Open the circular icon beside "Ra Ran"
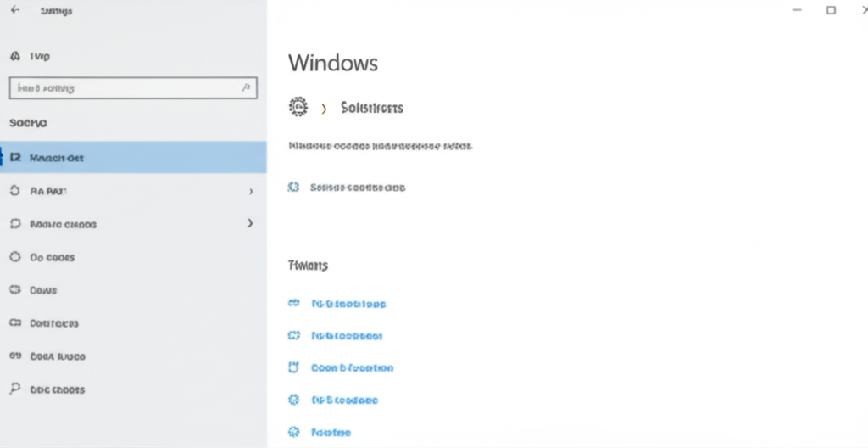This screenshot has width=868, height=448. (15, 191)
